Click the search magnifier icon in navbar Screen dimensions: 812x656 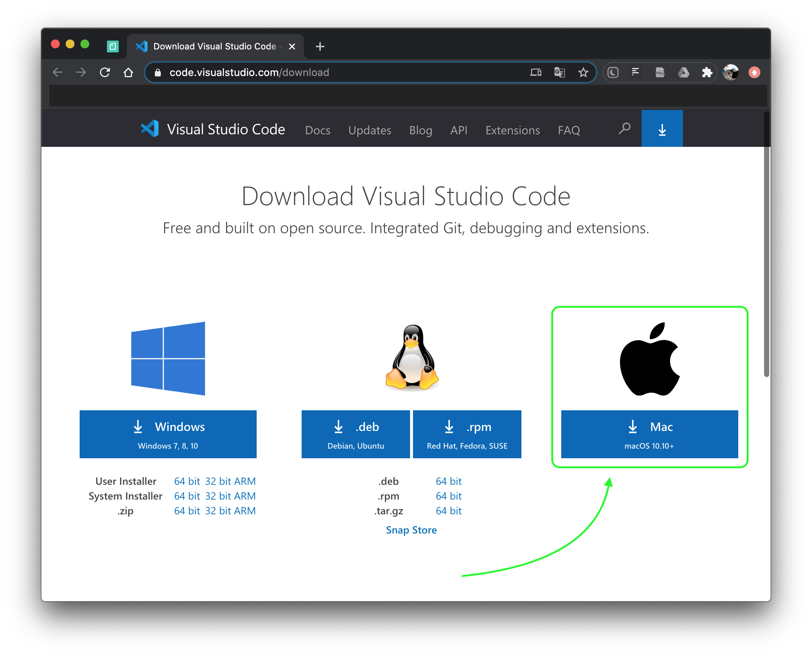[x=624, y=129]
